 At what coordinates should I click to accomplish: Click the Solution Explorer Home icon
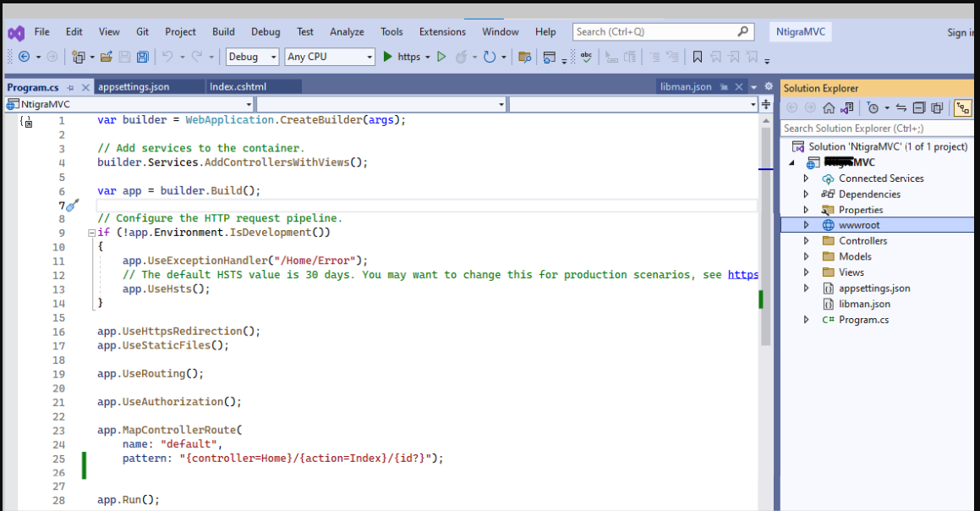pos(829,108)
